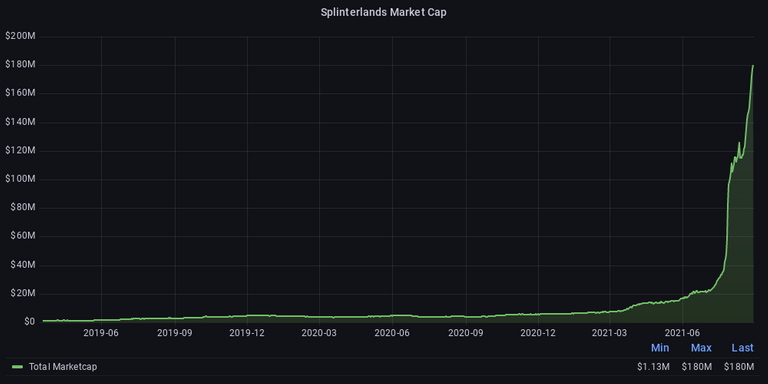Click the $180M max value in legend
Screen dimensions: 768x384
(696, 366)
